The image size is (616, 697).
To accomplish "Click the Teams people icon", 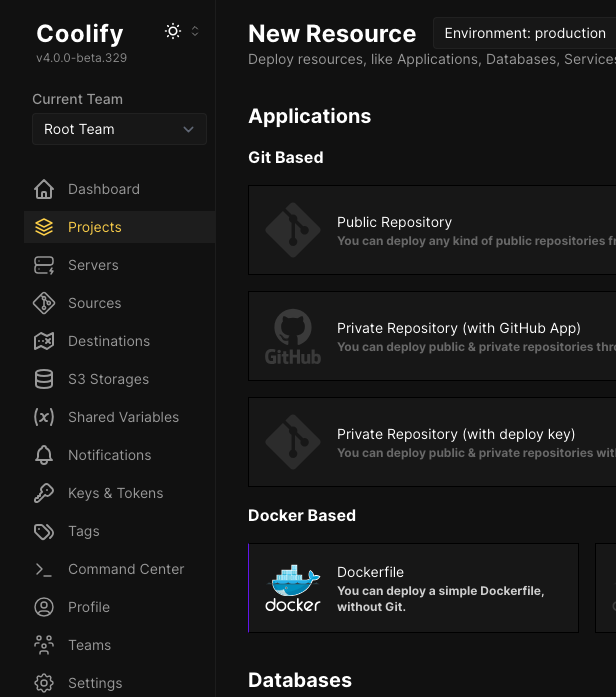I will pos(44,645).
